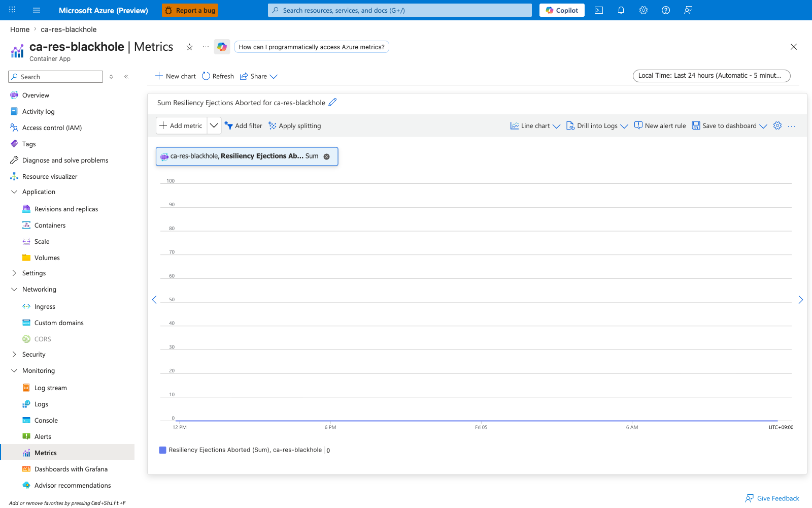Screen dimensions: 812x508
Task: Open portal settings gear in header
Action: (x=644, y=10)
